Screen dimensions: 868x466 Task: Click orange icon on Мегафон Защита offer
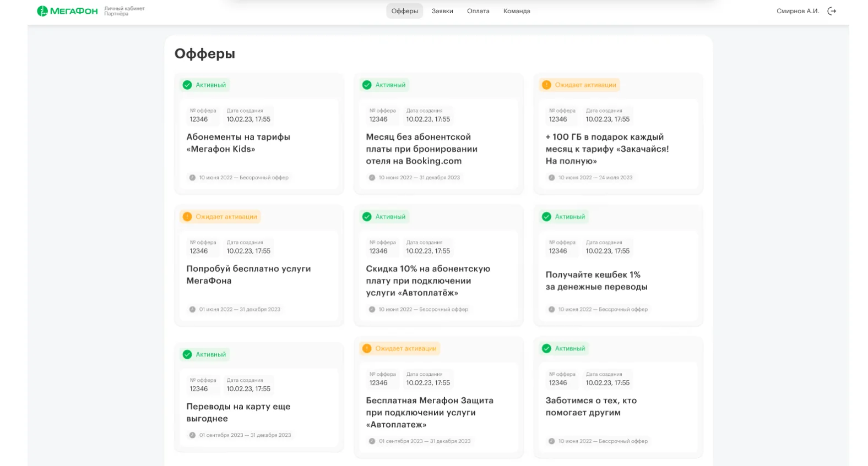point(367,348)
